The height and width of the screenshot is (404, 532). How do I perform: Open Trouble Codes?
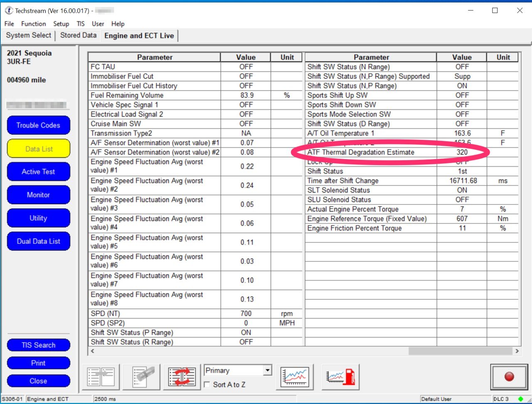coord(38,125)
